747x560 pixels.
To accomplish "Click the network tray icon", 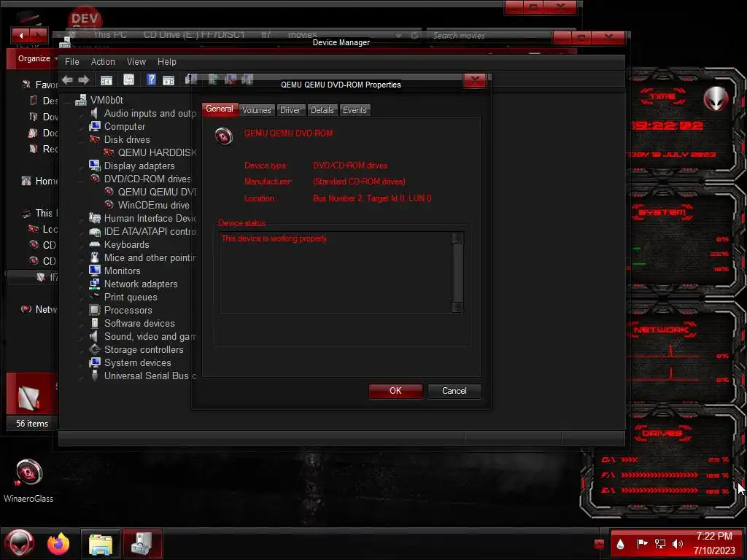I will point(659,544).
